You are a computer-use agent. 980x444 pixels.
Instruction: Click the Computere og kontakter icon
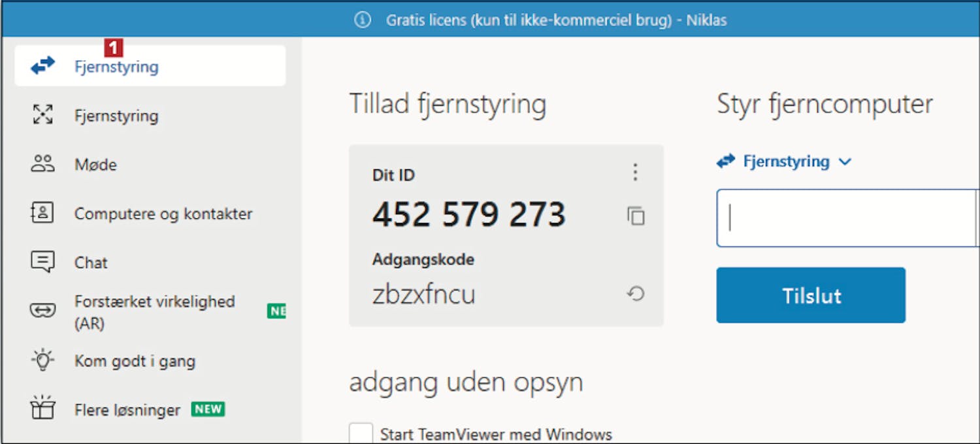tap(43, 213)
